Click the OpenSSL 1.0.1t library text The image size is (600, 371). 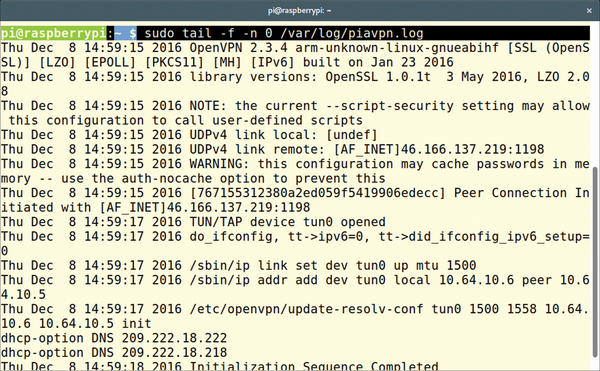tap(378, 77)
